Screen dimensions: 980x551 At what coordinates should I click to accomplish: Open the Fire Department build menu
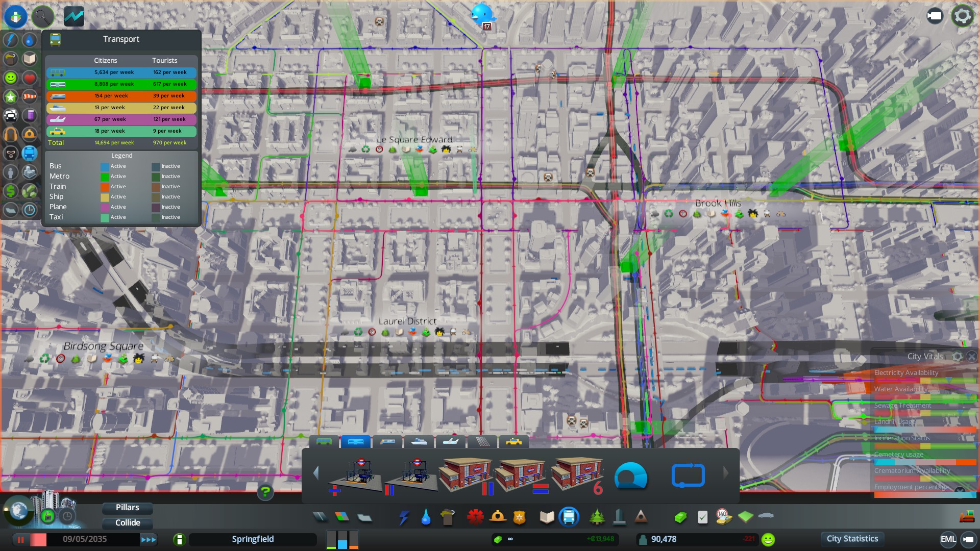click(498, 517)
